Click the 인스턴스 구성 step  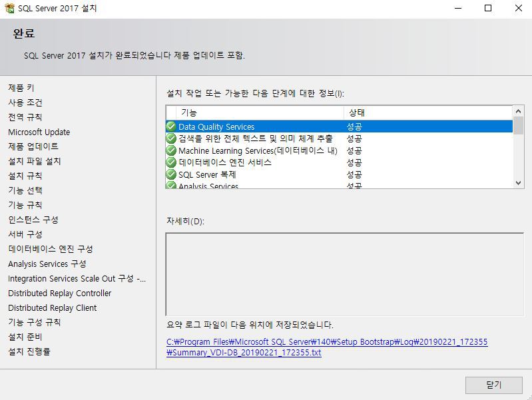pos(33,220)
